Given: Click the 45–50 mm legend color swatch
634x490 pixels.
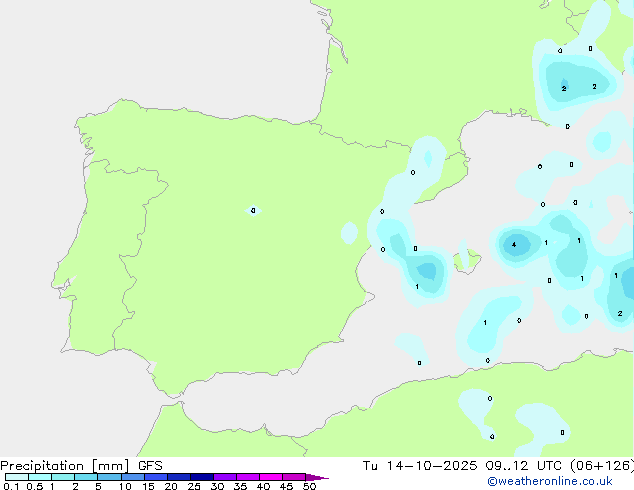Looking at the screenshot, I should (294, 477).
